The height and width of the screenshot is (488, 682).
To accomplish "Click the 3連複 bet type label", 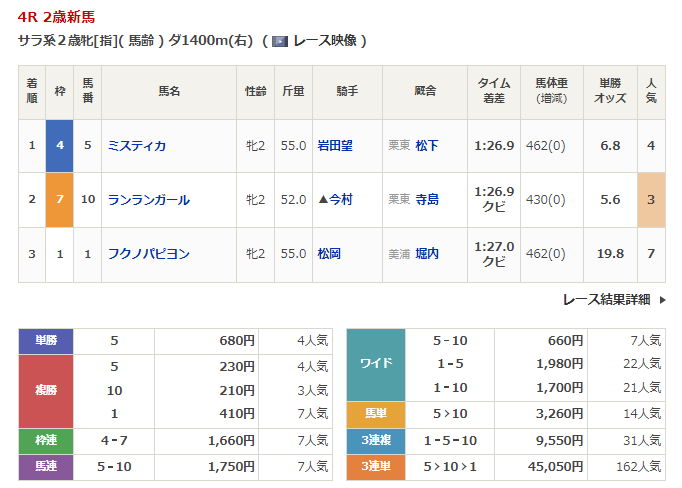I will 376,441.
